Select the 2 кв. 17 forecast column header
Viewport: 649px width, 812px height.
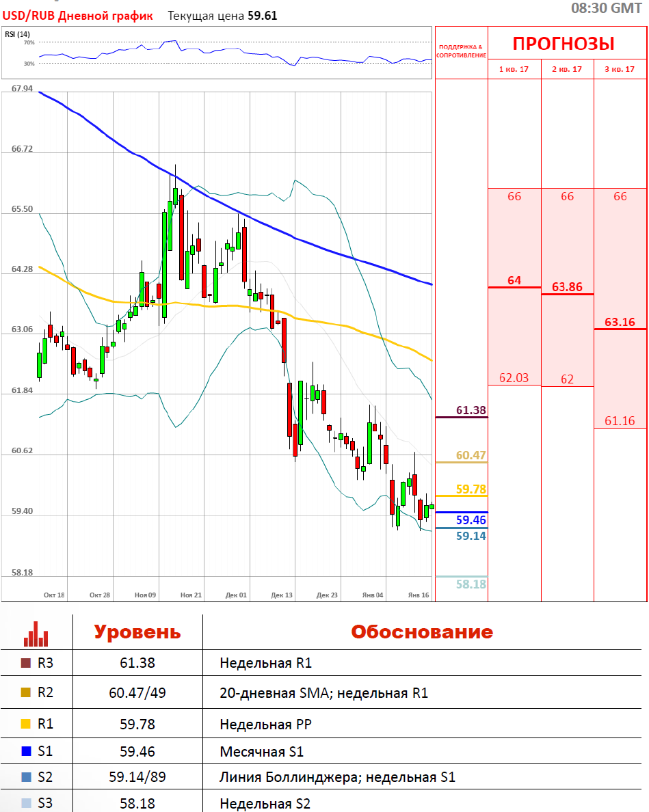click(x=567, y=70)
